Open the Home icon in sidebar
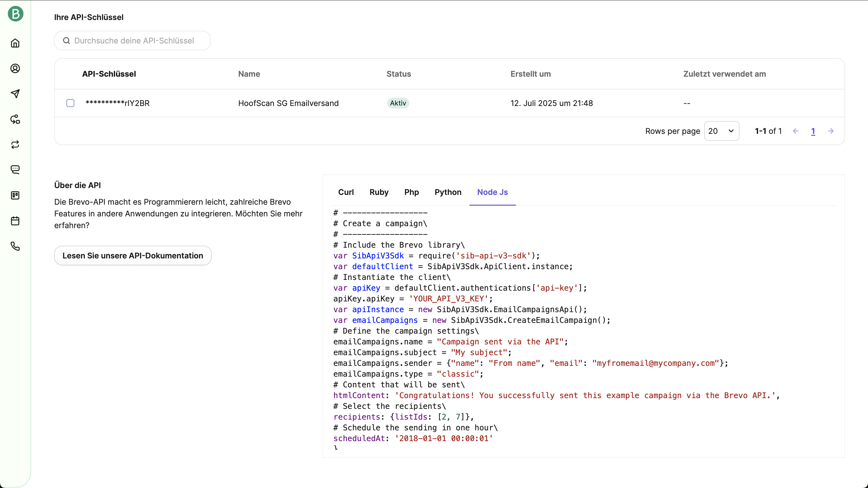The height and width of the screenshot is (488, 868). click(x=15, y=43)
